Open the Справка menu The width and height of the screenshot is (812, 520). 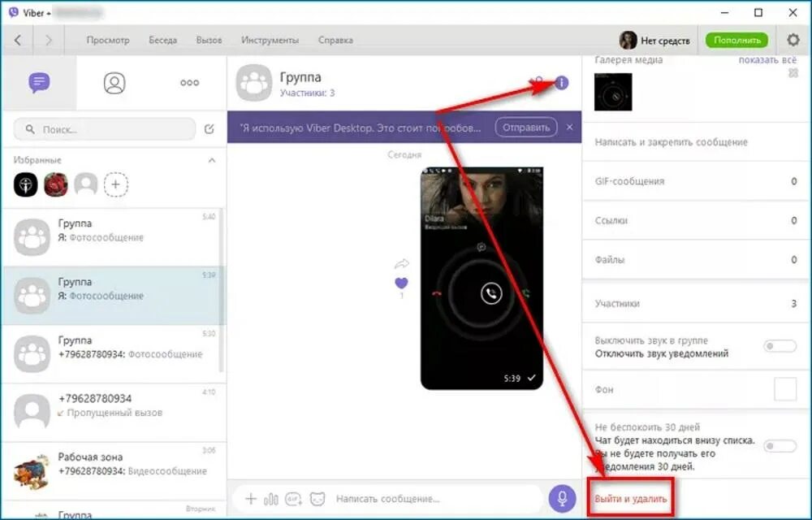[x=335, y=40]
